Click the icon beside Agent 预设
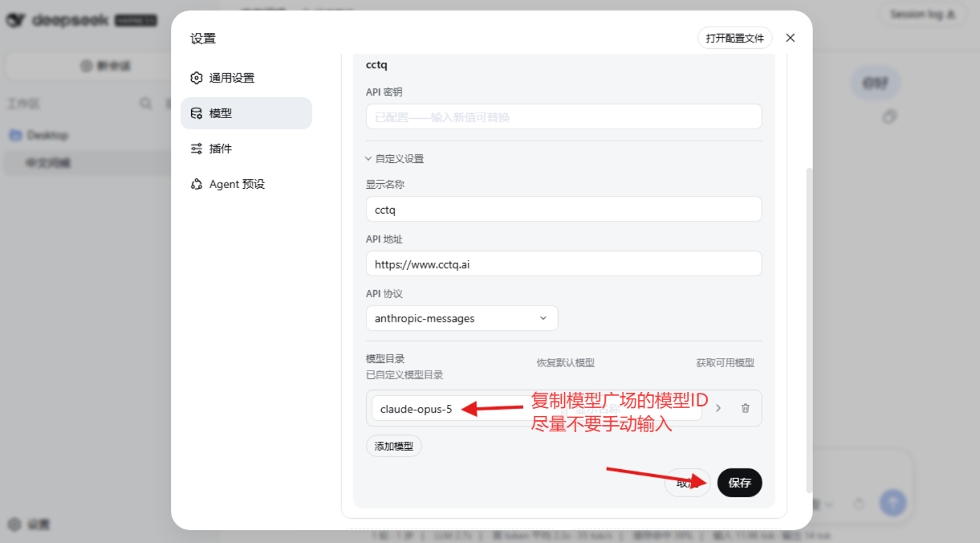This screenshot has height=543, width=980. (x=197, y=184)
